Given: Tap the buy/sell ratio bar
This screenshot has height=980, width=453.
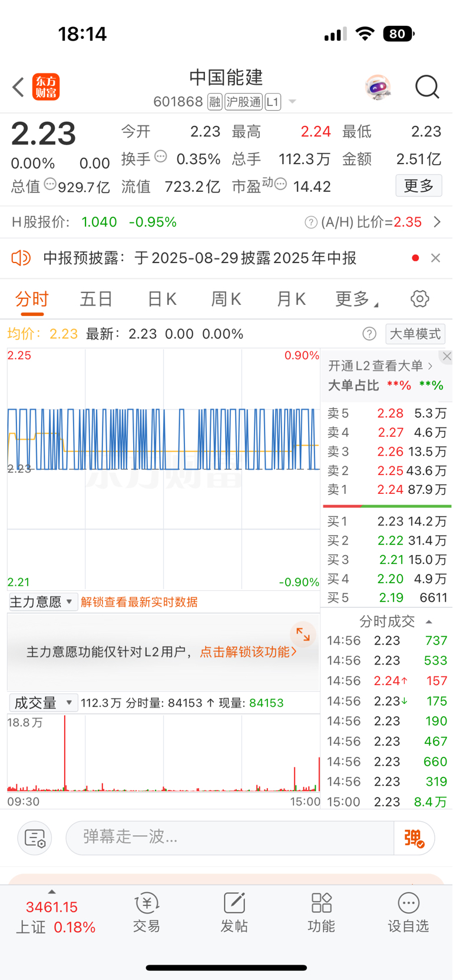Looking at the screenshot, I should point(387,506).
